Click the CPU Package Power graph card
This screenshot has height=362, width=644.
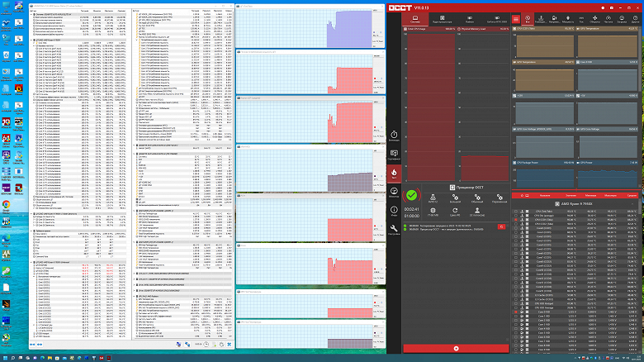(x=543, y=175)
